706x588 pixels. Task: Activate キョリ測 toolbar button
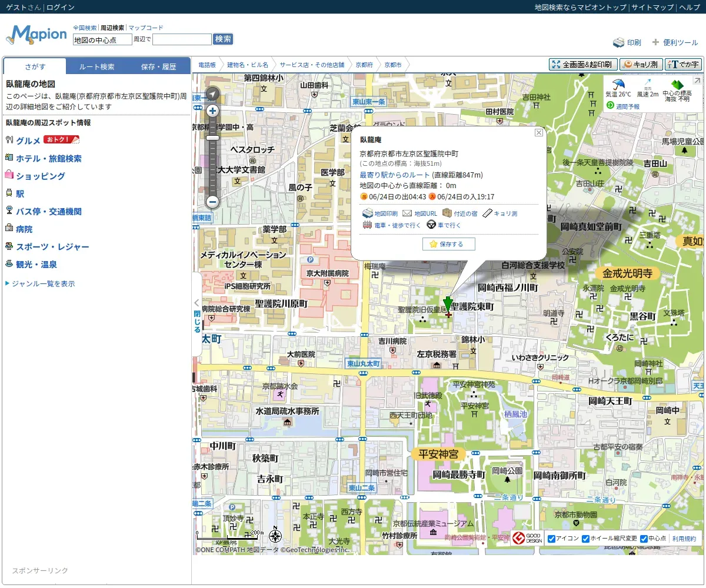(641, 65)
